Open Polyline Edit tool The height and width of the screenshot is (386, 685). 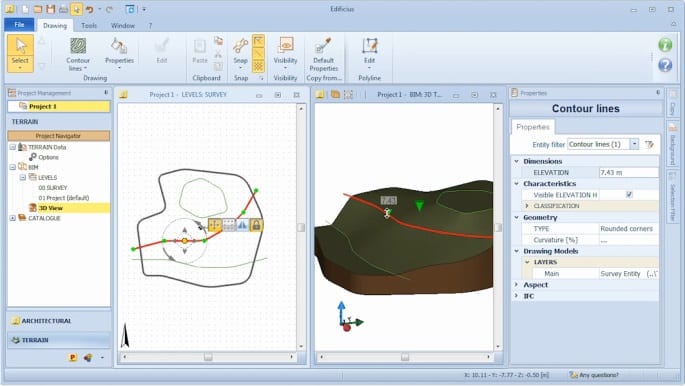click(x=369, y=53)
